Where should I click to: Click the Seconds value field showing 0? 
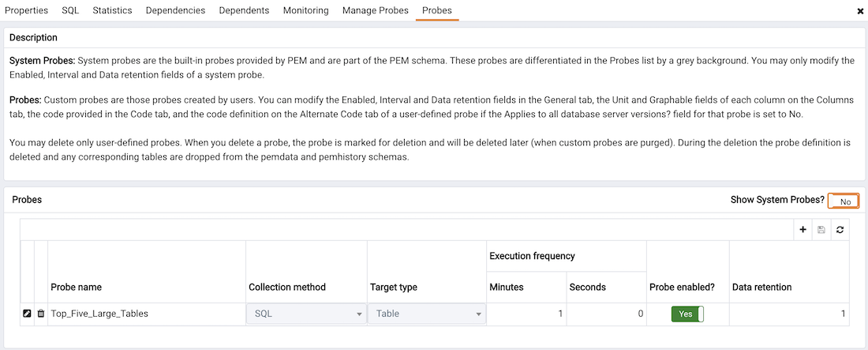coord(606,314)
